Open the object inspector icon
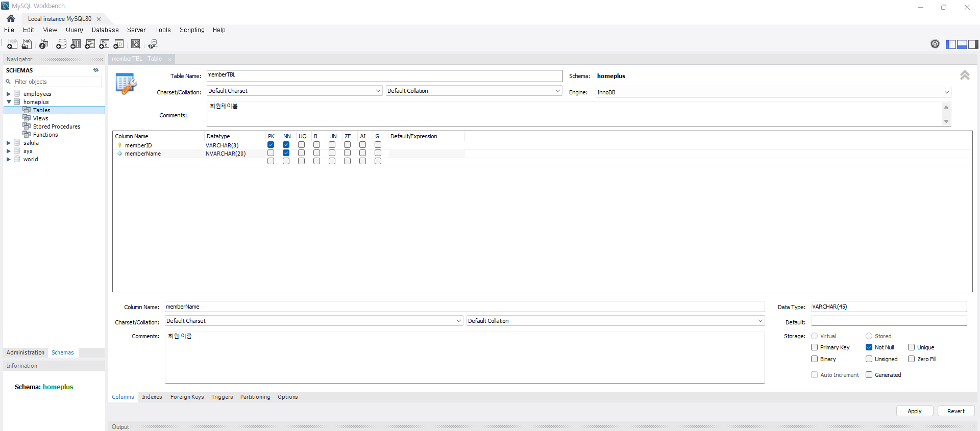This screenshot has height=431, width=980. point(44,44)
